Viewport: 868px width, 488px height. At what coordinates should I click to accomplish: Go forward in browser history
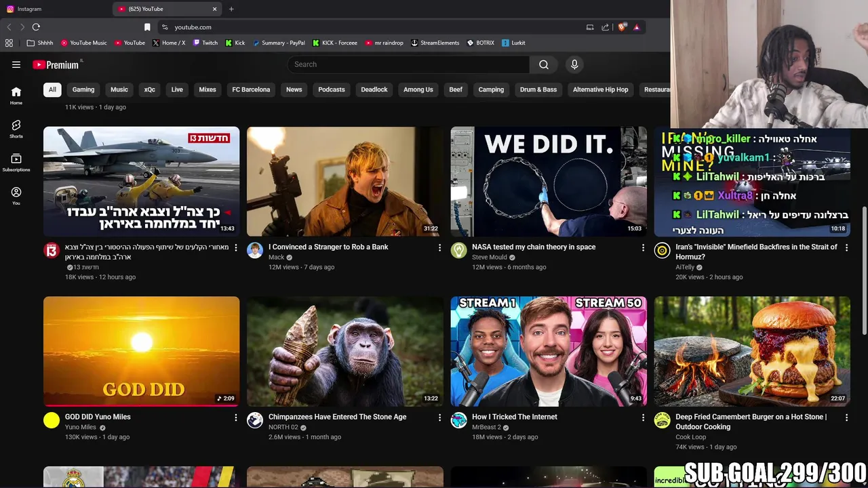click(22, 27)
